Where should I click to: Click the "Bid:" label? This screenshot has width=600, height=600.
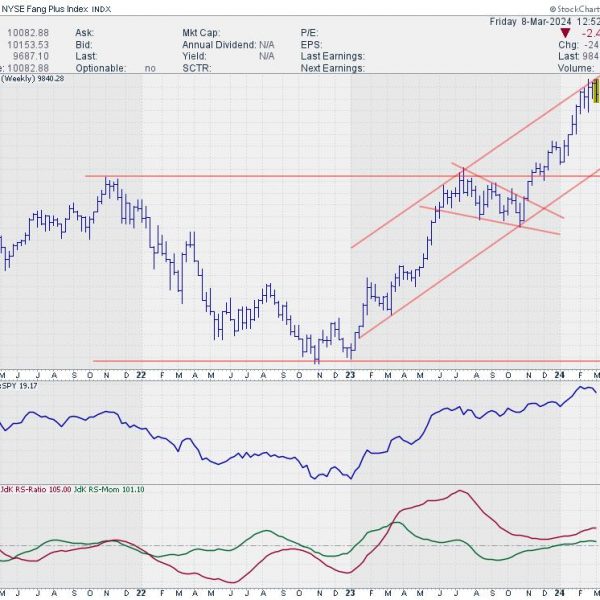[x=84, y=45]
